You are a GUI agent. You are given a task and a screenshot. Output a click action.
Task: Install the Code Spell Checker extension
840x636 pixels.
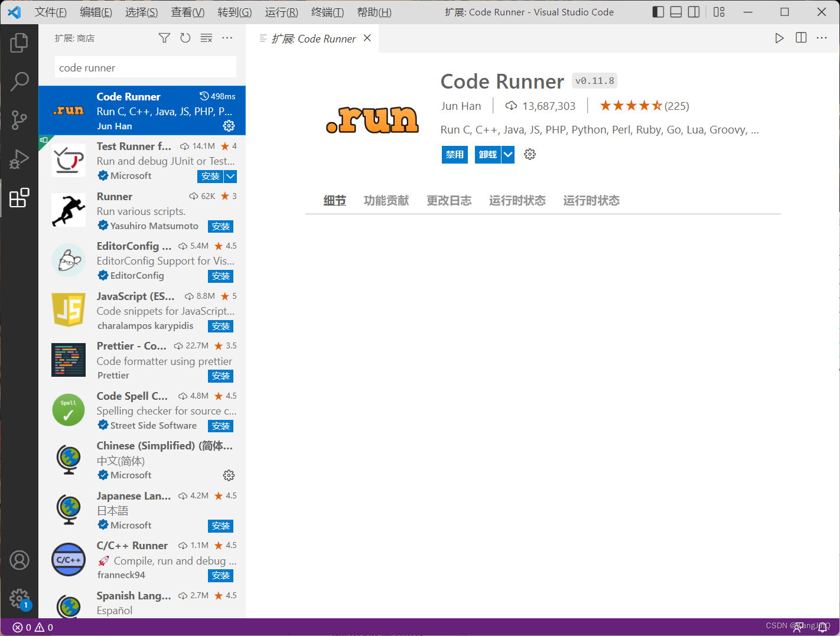click(221, 426)
